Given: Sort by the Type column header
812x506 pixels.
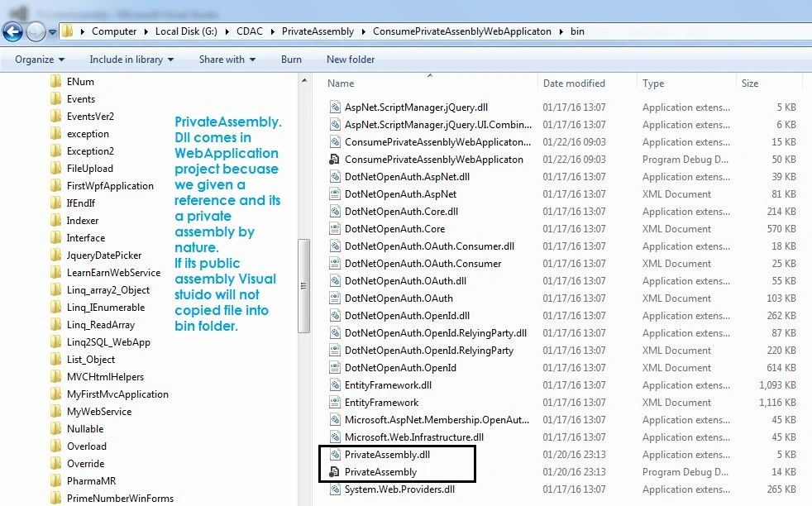Looking at the screenshot, I should click(x=653, y=84).
